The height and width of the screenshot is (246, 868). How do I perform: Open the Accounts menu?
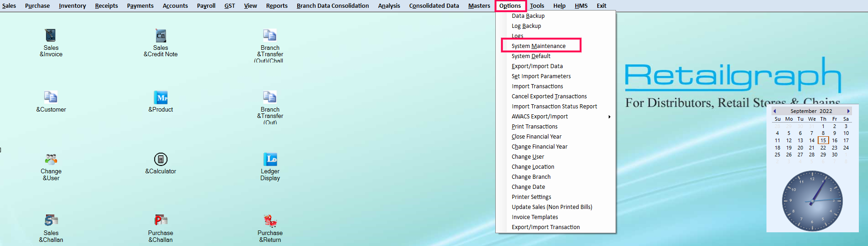coord(175,6)
